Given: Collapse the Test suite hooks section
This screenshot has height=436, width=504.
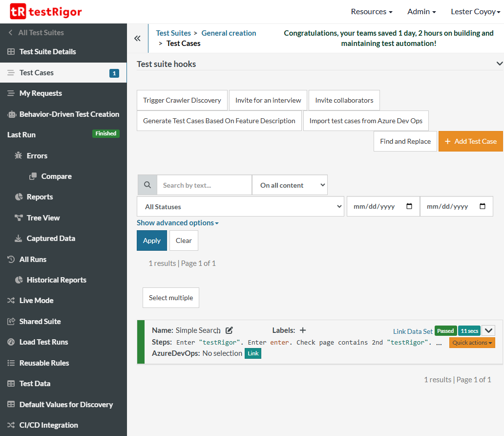Looking at the screenshot, I should [498, 63].
